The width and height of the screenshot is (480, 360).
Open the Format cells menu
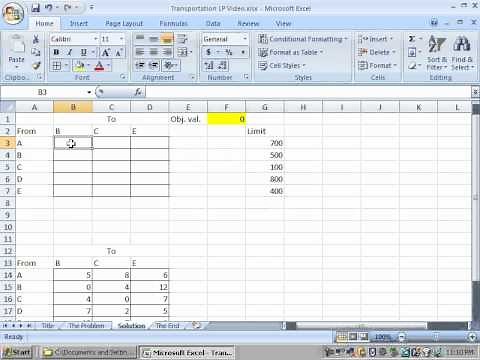click(377, 66)
